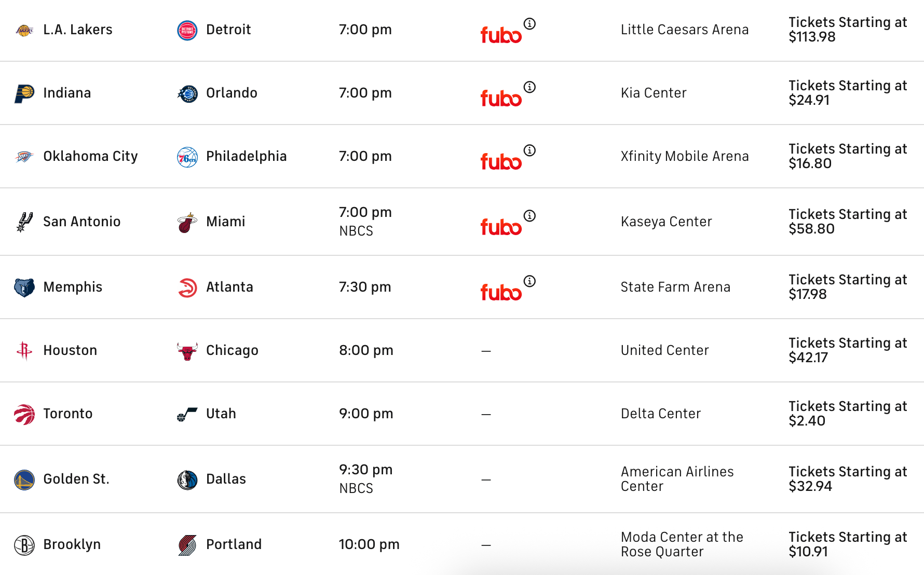Viewport: 924px width, 575px height.
Task: Open the 7:00 pm Oklahoma City game link
Action: click(365, 156)
